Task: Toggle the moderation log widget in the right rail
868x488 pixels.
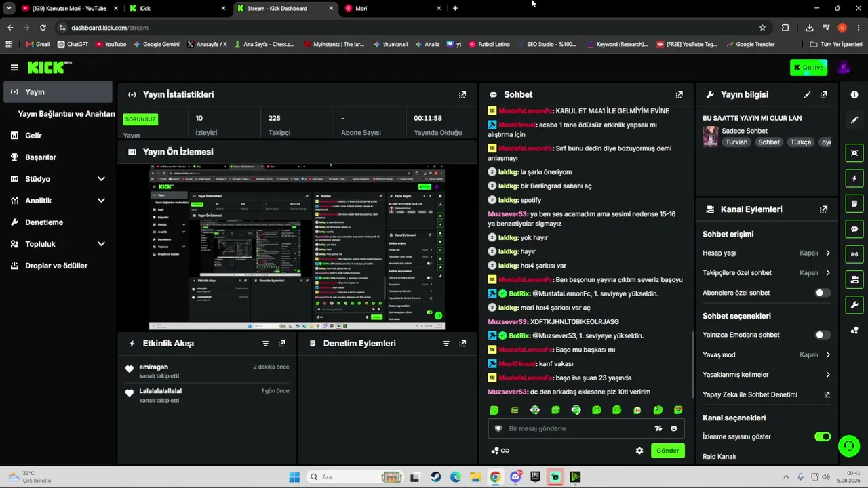Action: point(854,203)
